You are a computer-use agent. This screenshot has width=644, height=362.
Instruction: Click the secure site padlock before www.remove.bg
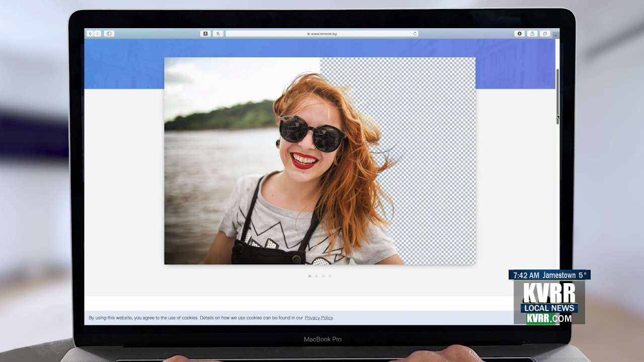(x=308, y=34)
